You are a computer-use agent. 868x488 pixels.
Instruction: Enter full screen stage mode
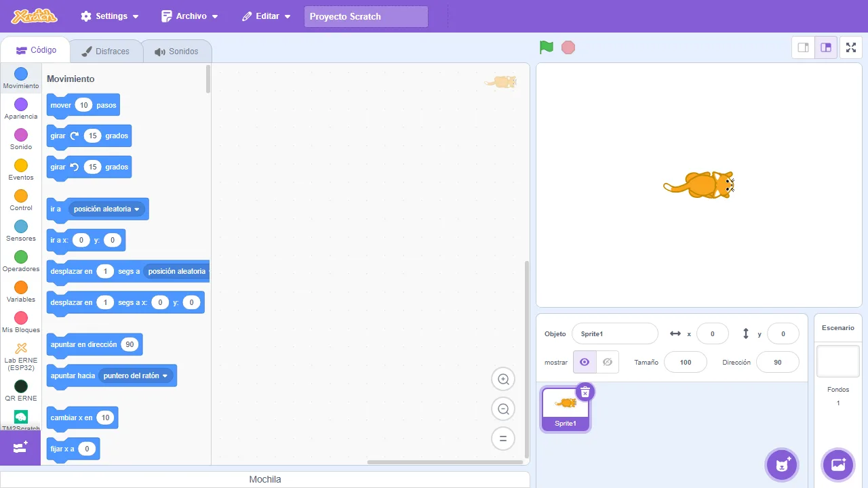click(x=851, y=47)
